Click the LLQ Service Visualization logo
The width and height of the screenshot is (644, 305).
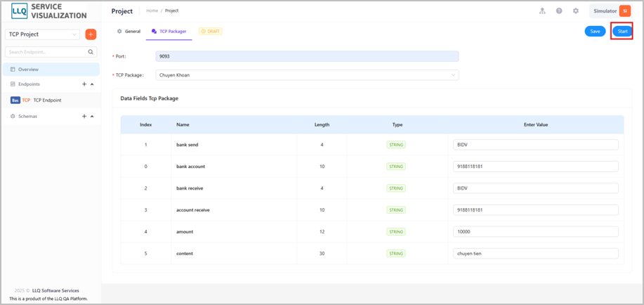point(48,11)
